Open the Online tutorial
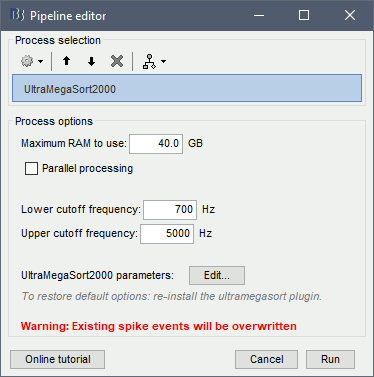374x377 pixels. (x=58, y=359)
